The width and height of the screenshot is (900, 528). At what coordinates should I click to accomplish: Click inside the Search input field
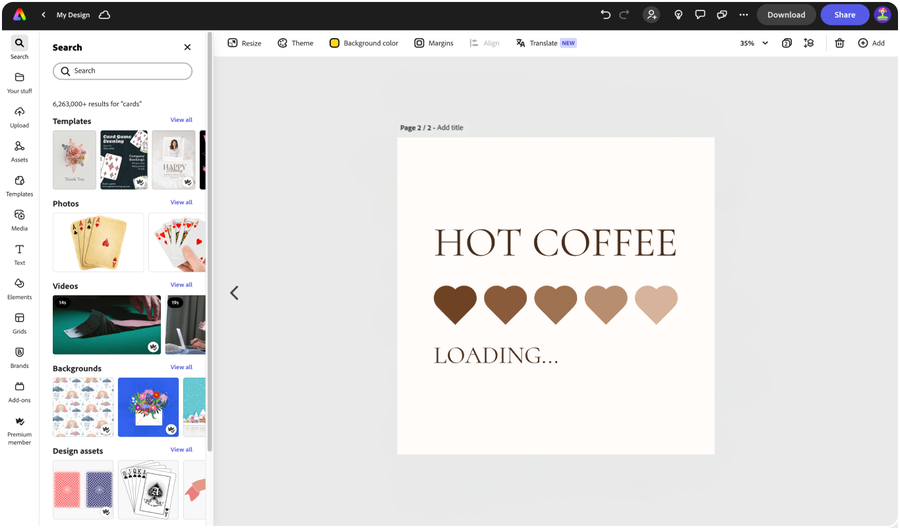(x=122, y=71)
